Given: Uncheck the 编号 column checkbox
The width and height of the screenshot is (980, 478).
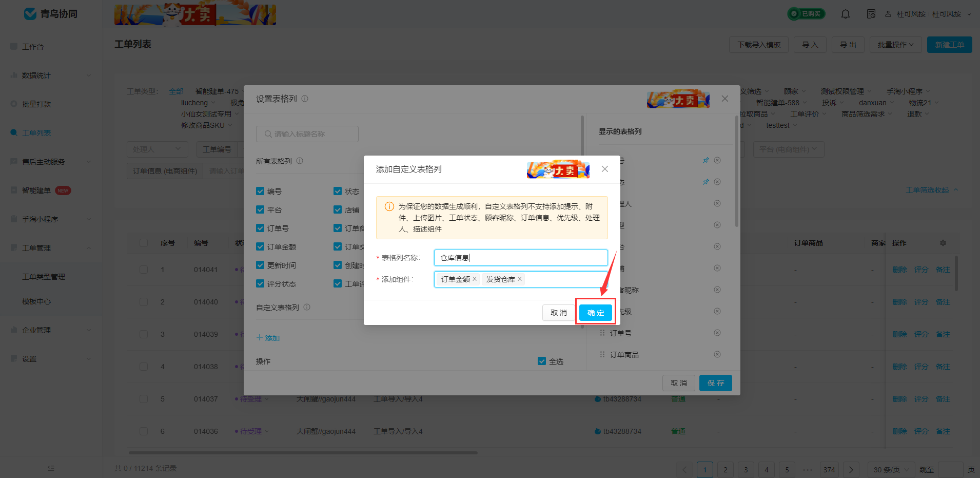Looking at the screenshot, I should 260,191.
